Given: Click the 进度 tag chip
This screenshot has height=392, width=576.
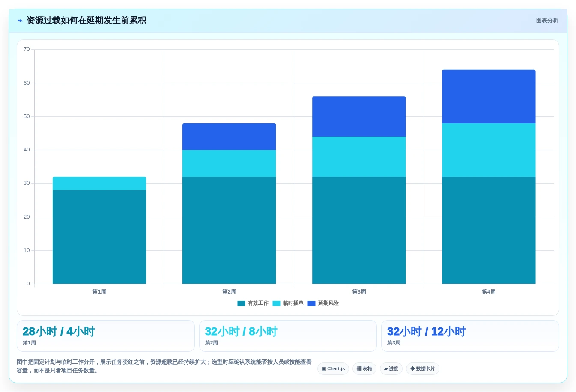Looking at the screenshot, I should pos(391,368).
